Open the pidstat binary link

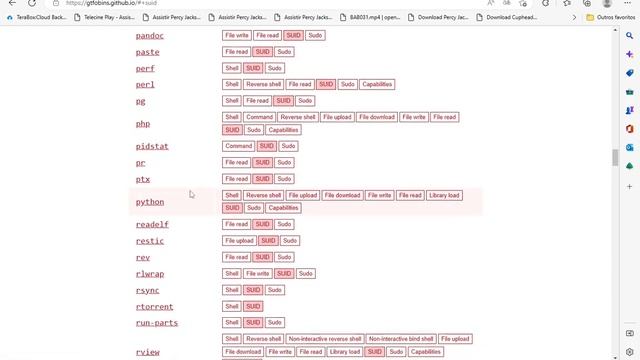(152, 147)
